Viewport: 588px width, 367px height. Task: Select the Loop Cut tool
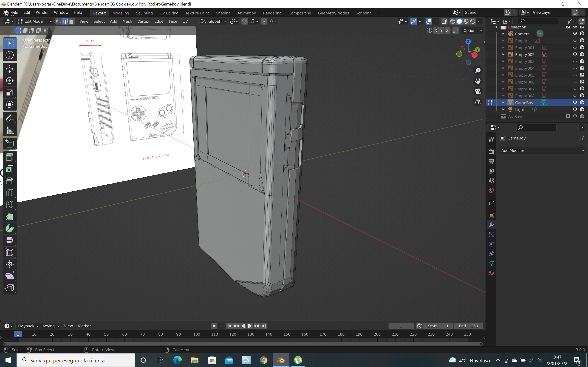pos(9,193)
